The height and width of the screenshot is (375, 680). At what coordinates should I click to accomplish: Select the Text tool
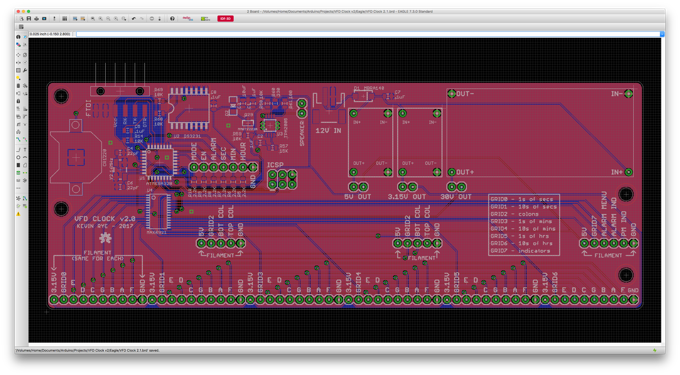click(25, 150)
